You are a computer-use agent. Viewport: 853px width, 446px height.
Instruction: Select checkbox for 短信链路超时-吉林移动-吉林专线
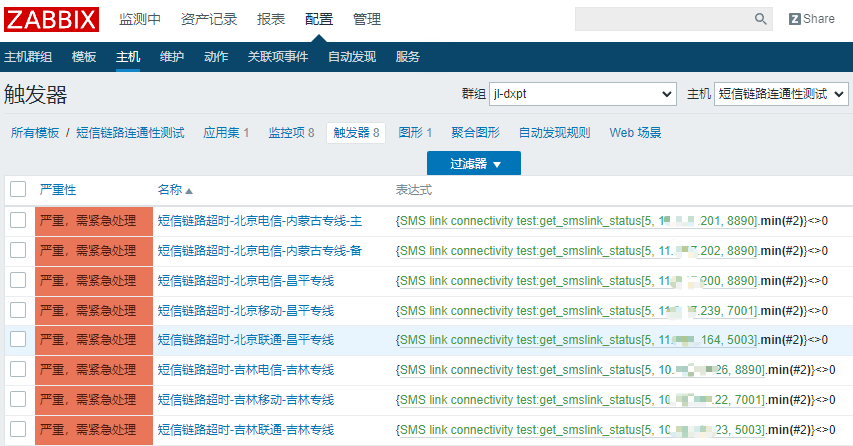tap(18, 400)
